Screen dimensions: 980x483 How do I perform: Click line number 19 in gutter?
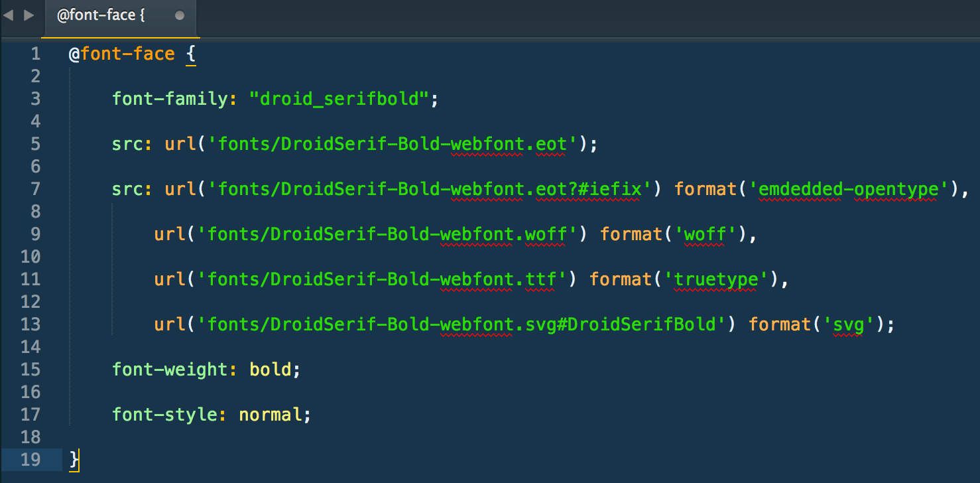(x=31, y=460)
